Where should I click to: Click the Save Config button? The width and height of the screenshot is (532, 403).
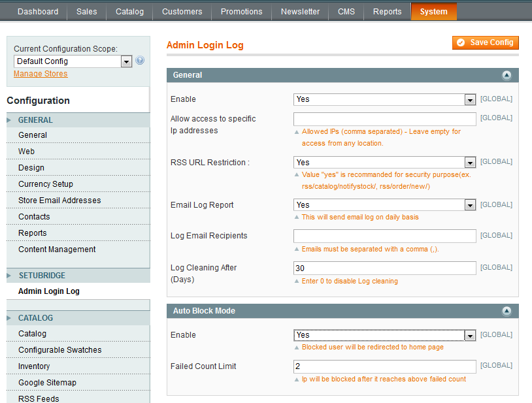coord(486,42)
